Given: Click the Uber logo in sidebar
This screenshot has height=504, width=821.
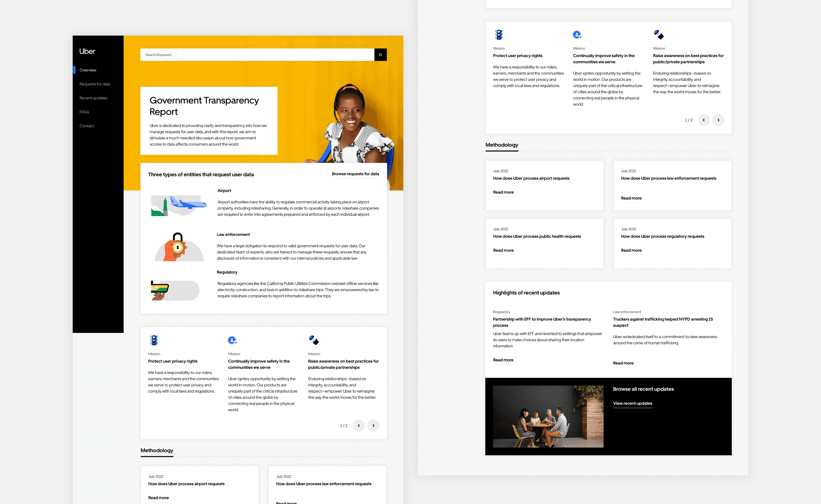Looking at the screenshot, I should click(x=87, y=51).
